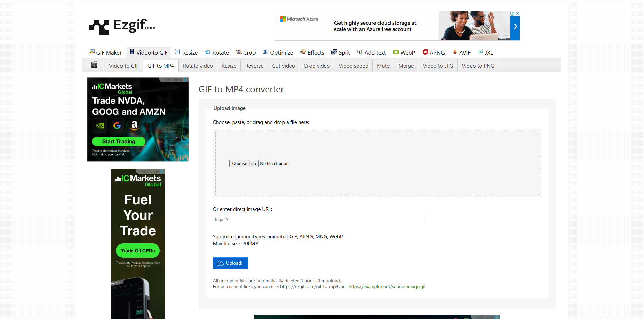
Task: Click the Rotate icon
Action: click(208, 52)
